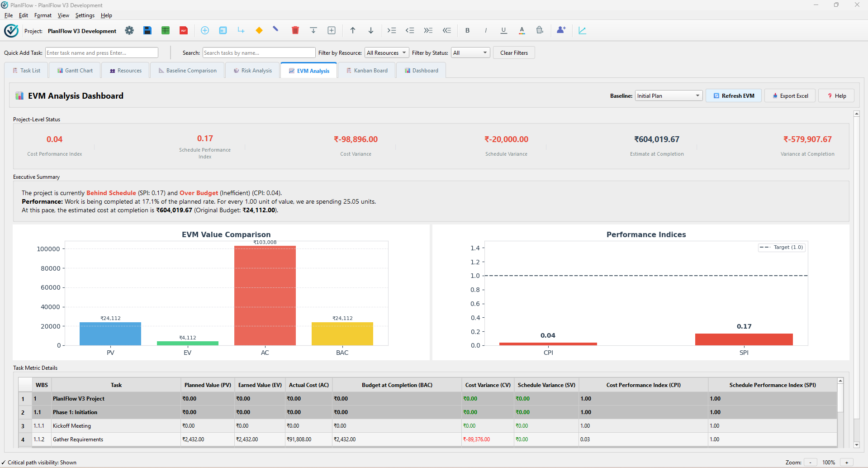Add a resource with person-plus icon
Image resolution: width=868 pixels, height=468 pixels.
tap(561, 30)
